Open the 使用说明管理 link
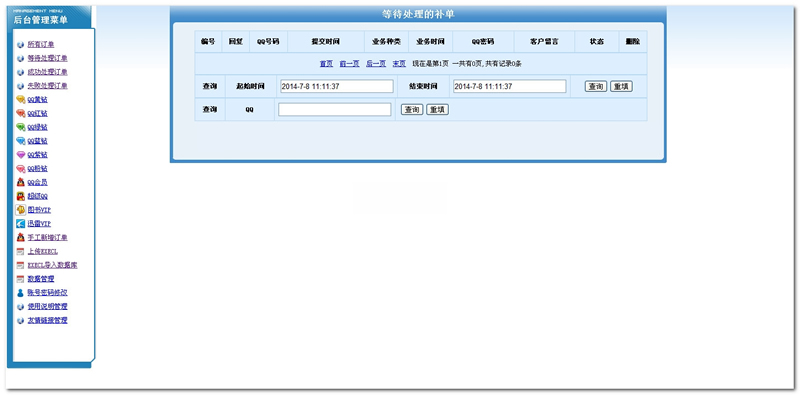The width and height of the screenshot is (800, 395). click(47, 306)
